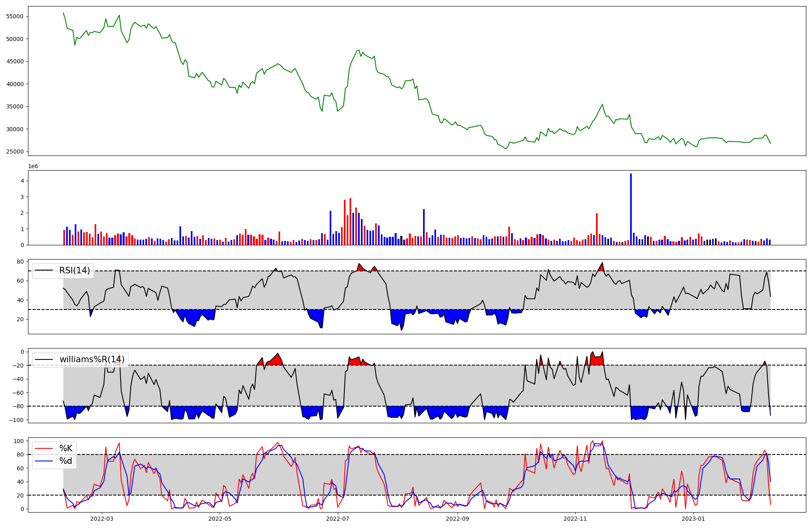Click the 45000 price axis label
The height and width of the screenshot is (528, 812).
(x=15, y=62)
